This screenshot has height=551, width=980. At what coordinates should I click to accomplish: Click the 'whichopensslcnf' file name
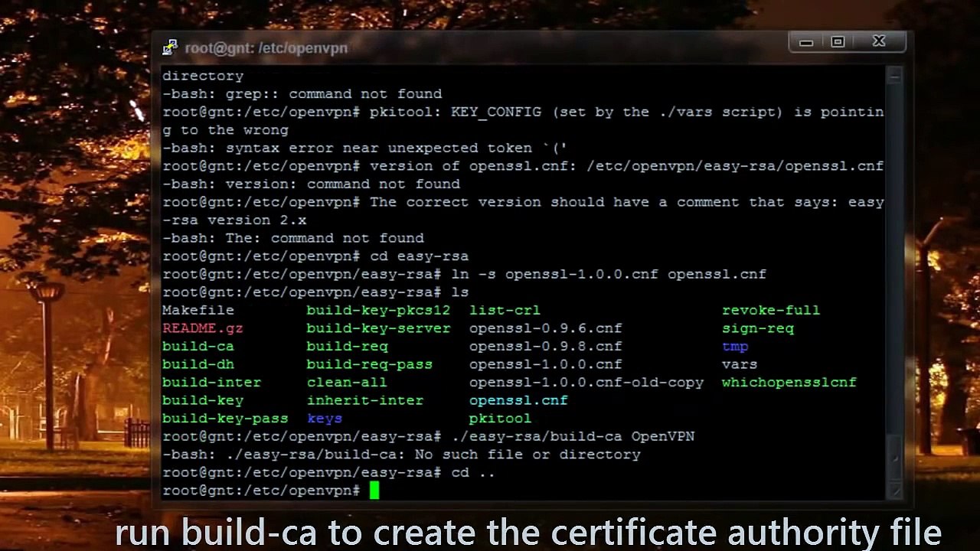click(789, 383)
